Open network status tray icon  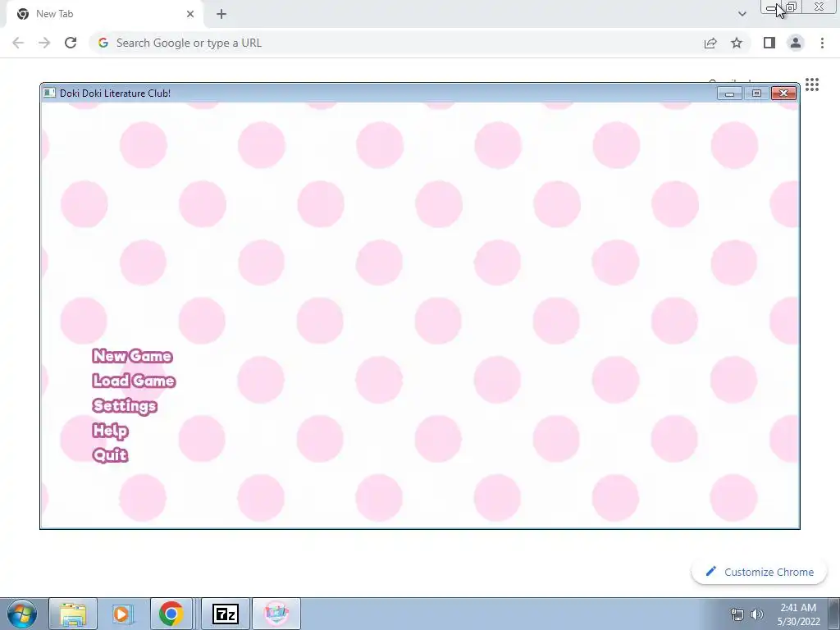(737, 614)
